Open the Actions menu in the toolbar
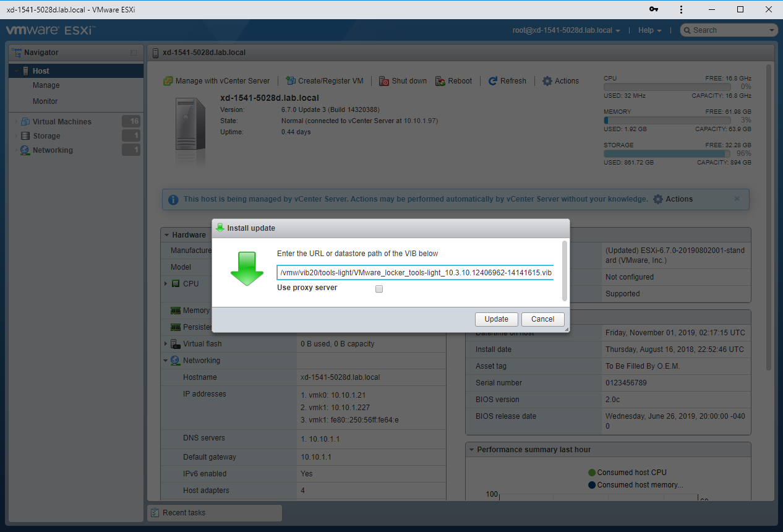Image resolution: width=783 pixels, height=532 pixels. pos(560,81)
